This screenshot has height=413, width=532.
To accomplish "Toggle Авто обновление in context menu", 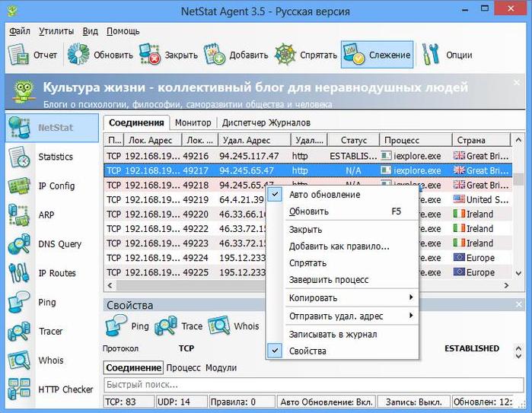I will tap(342, 195).
